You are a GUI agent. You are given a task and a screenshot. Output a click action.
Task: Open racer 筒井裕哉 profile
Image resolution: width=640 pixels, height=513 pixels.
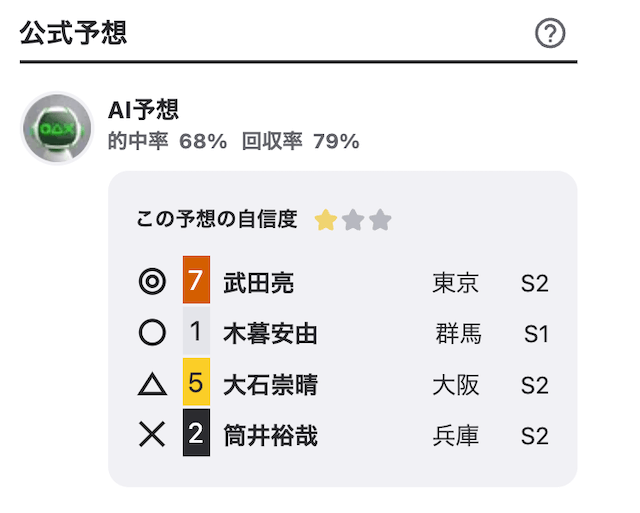coord(270,435)
